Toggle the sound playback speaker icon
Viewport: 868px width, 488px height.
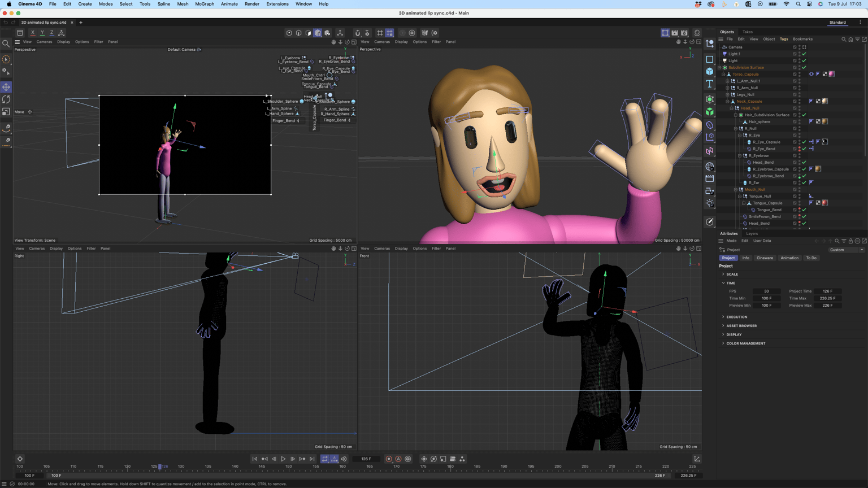(344, 459)
